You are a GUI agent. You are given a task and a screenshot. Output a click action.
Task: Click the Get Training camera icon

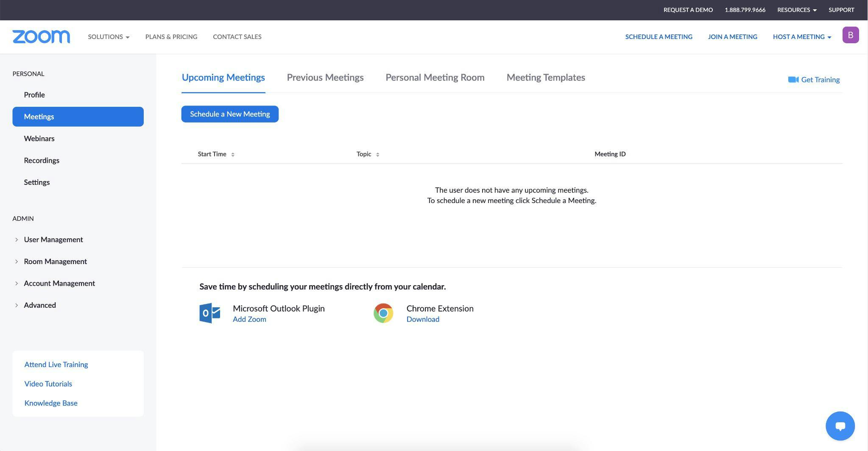pyautogui.click(x=793, y=80)
